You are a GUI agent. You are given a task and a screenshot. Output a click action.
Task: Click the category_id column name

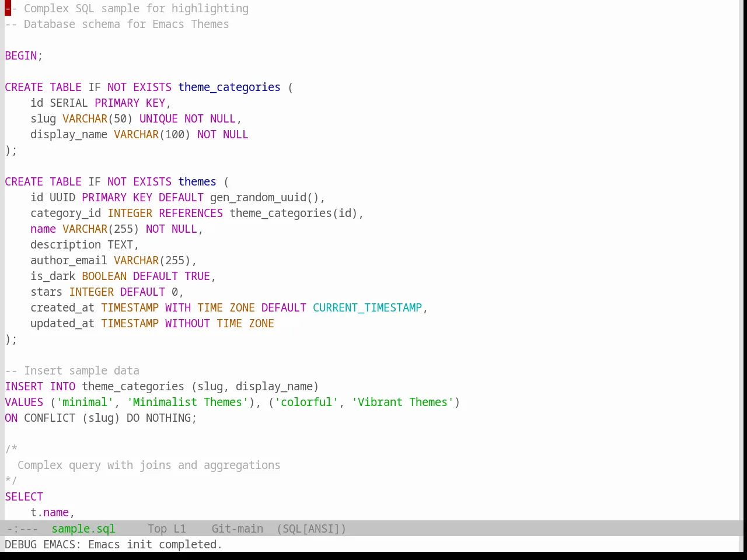click(66, 213)
